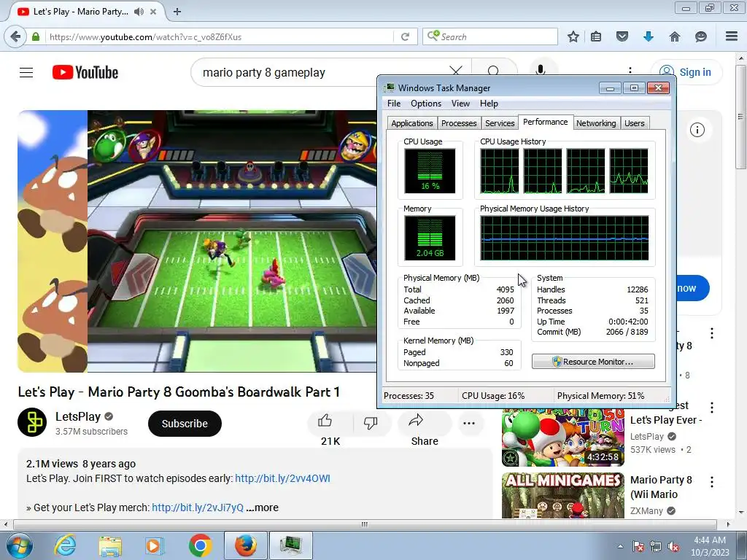Click the Pocket save icon
747x560 pixels.
pos(622,36)
